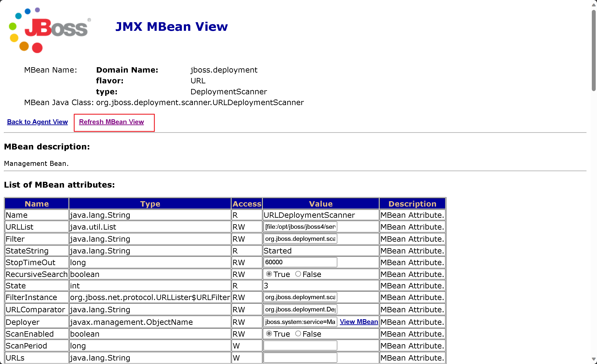Click the URLComparator value field
597x364 pixels.
click(300, 310)
